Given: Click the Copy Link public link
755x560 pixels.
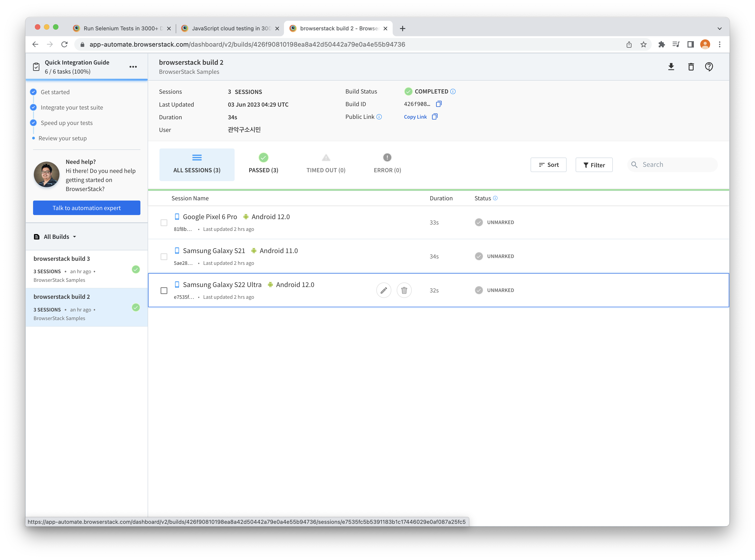Looking at the screenshot, I should (x=415, y=117).
